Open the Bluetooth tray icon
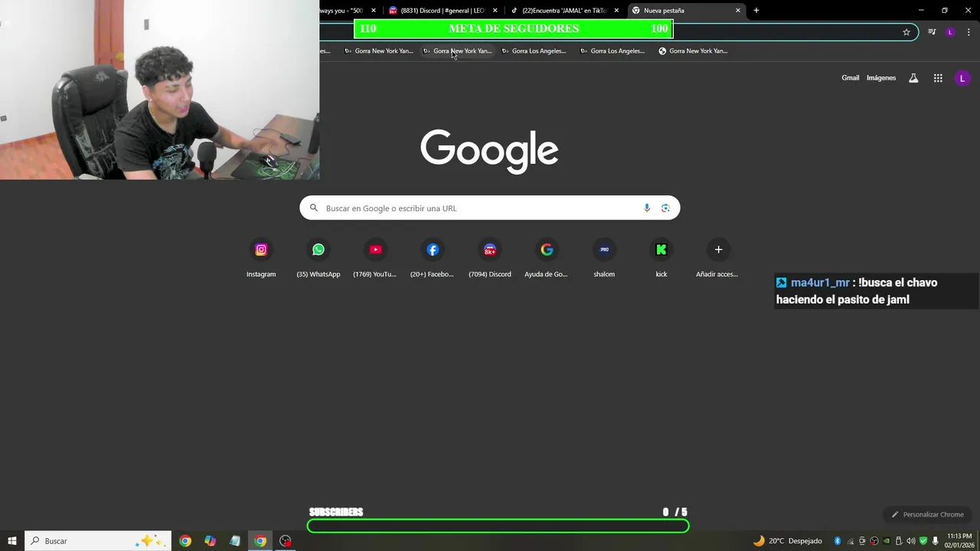 click(x=838, y=541)
